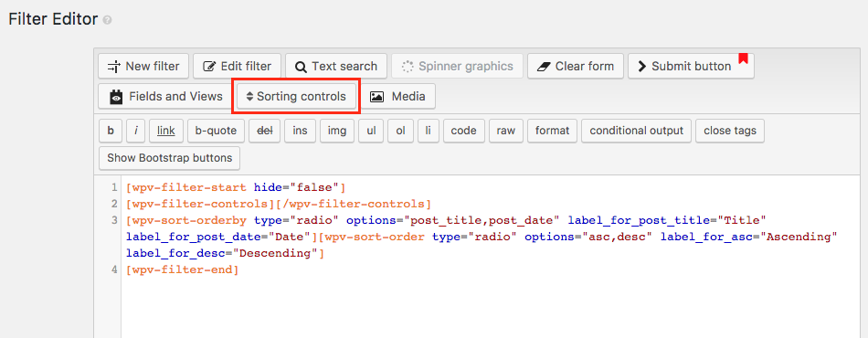868x338 pixels.
Task: Click line number 3 in the gutter
Action: [x=114, y=220]
